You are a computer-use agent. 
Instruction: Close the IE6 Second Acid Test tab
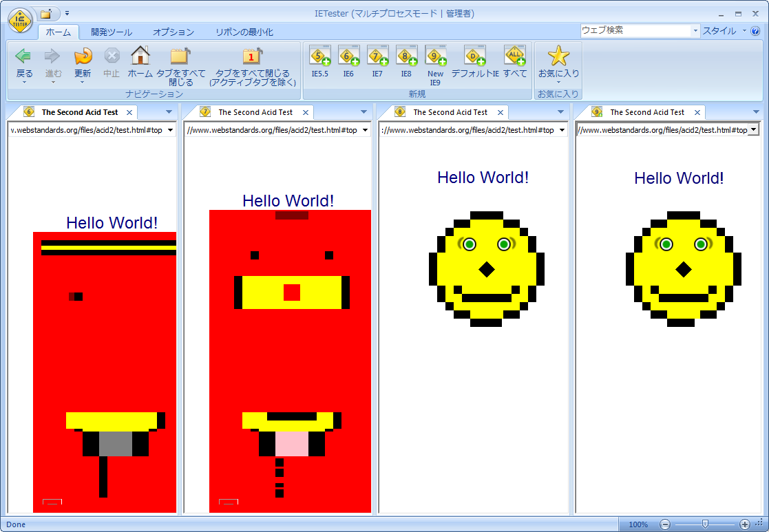click(x=129, y=112)
